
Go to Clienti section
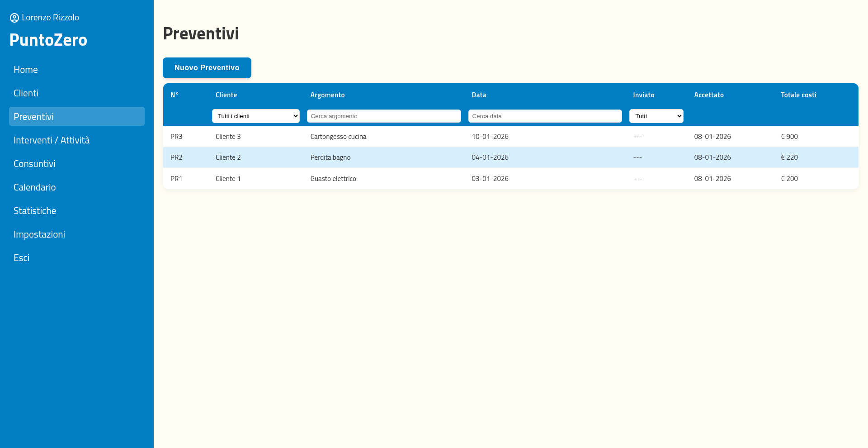point(26,93)
